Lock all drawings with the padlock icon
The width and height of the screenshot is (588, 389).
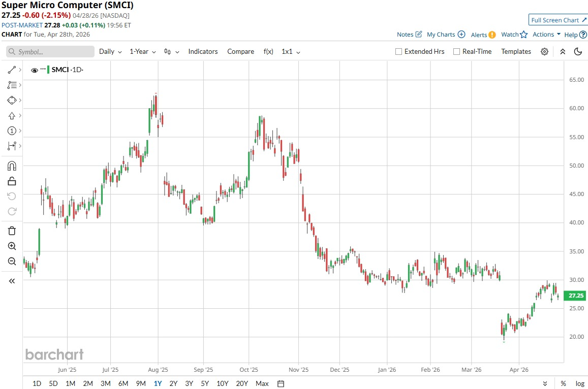tap(12, 181)
